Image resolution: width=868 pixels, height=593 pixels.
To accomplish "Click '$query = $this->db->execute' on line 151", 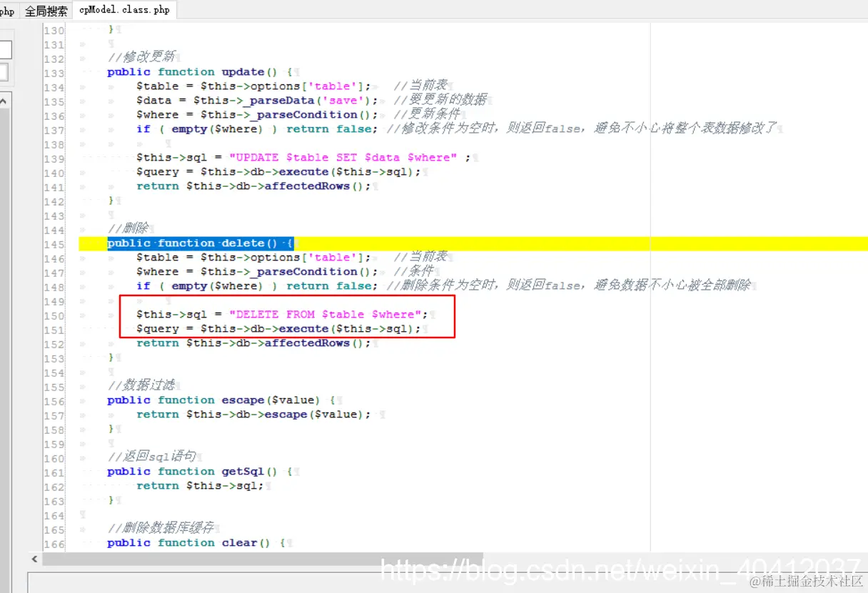I will pos(232,329).
